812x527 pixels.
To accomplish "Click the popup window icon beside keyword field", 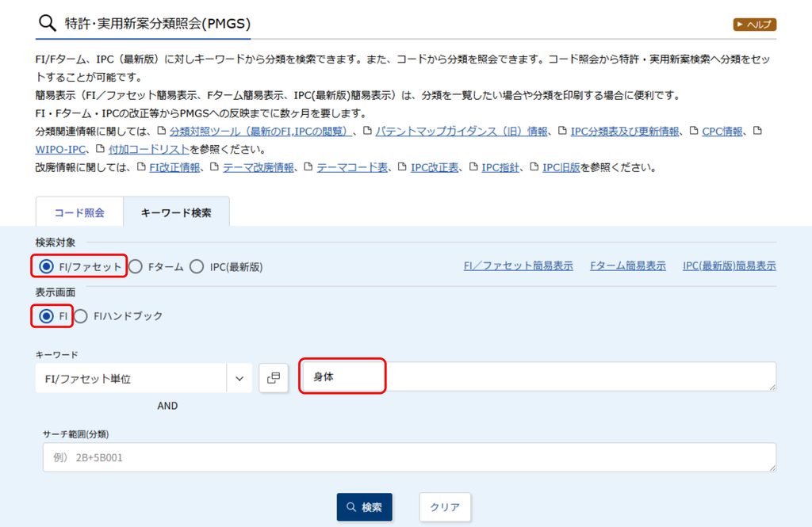I will pyautogui.click(x=274, y=378).
